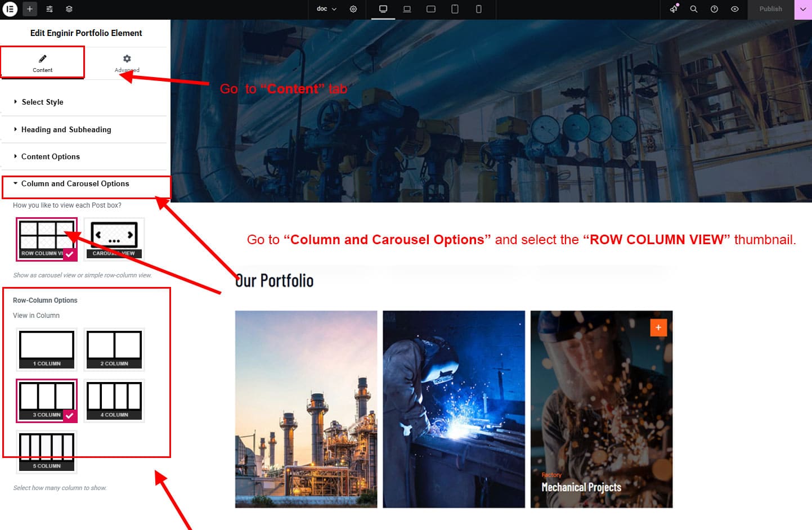
Task: Open page settings gear icon in top bar
Action: click(x=353, y=9)
